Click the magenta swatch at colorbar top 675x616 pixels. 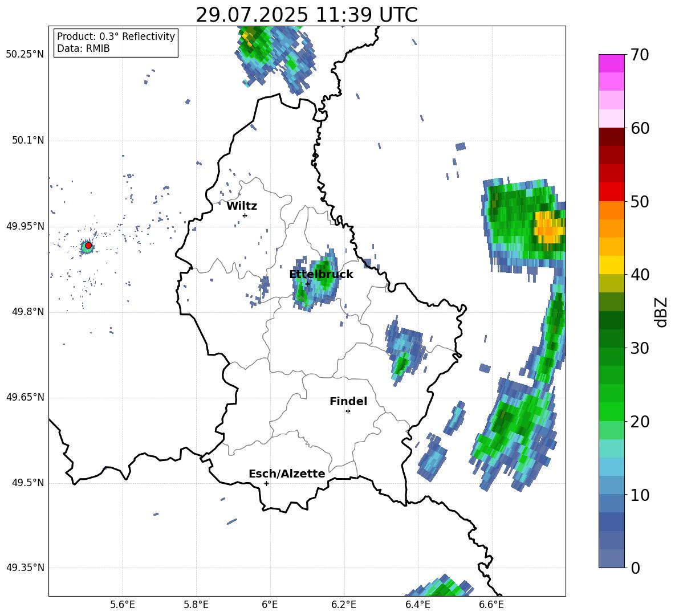(611, 63)
